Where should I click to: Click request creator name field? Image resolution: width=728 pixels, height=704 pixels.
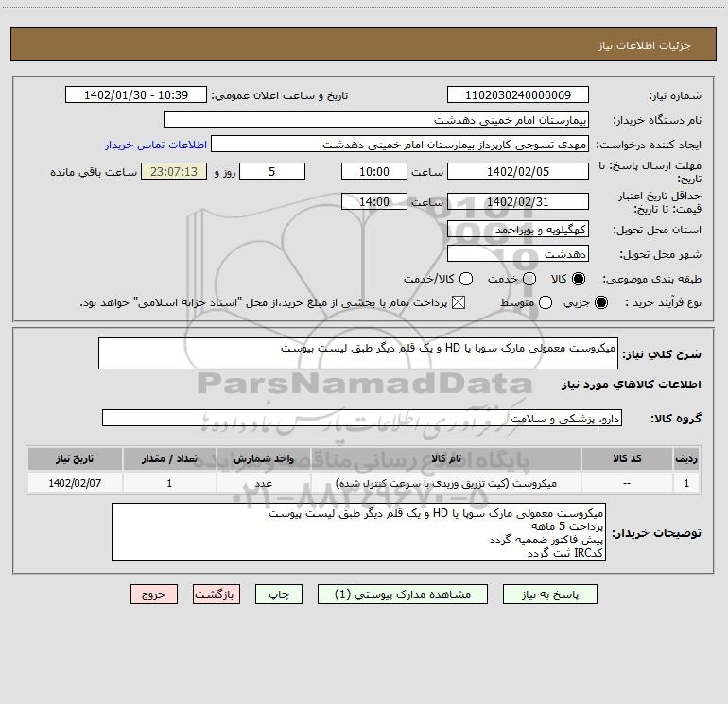coord(400,145)
